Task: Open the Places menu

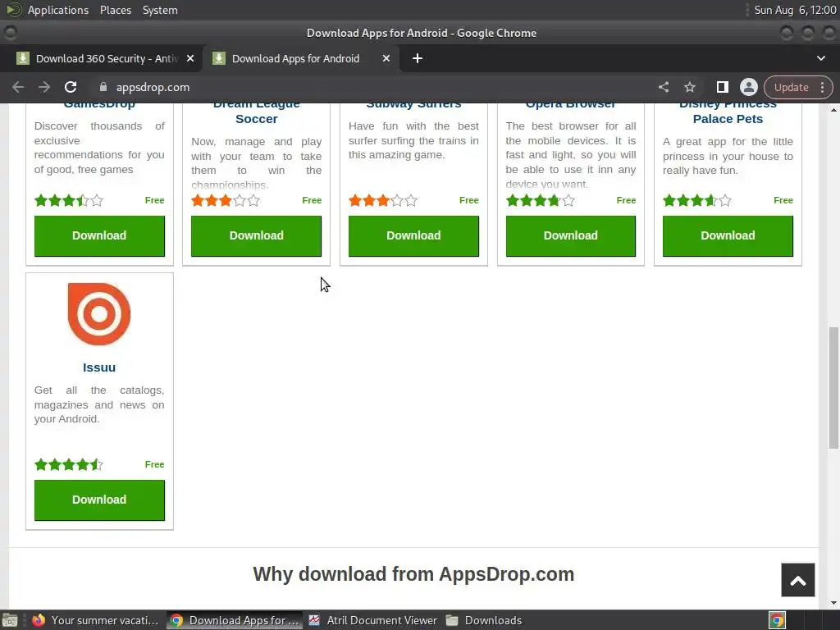Action: click(116, 10)
